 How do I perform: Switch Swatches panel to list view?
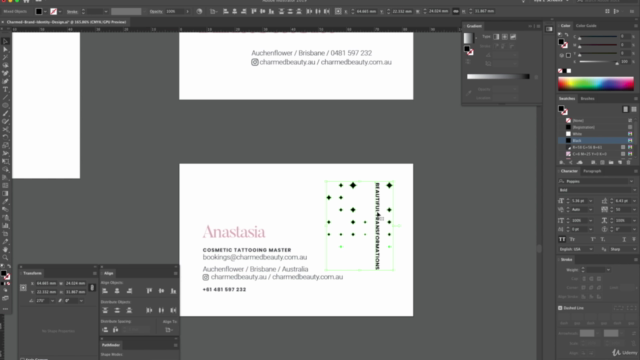(625, 109)
